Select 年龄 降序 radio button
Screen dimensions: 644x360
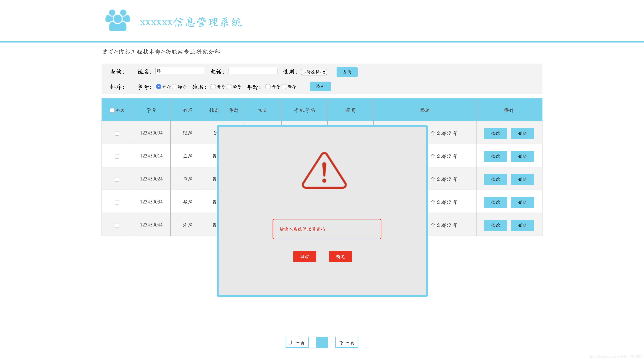coord(284,86)
